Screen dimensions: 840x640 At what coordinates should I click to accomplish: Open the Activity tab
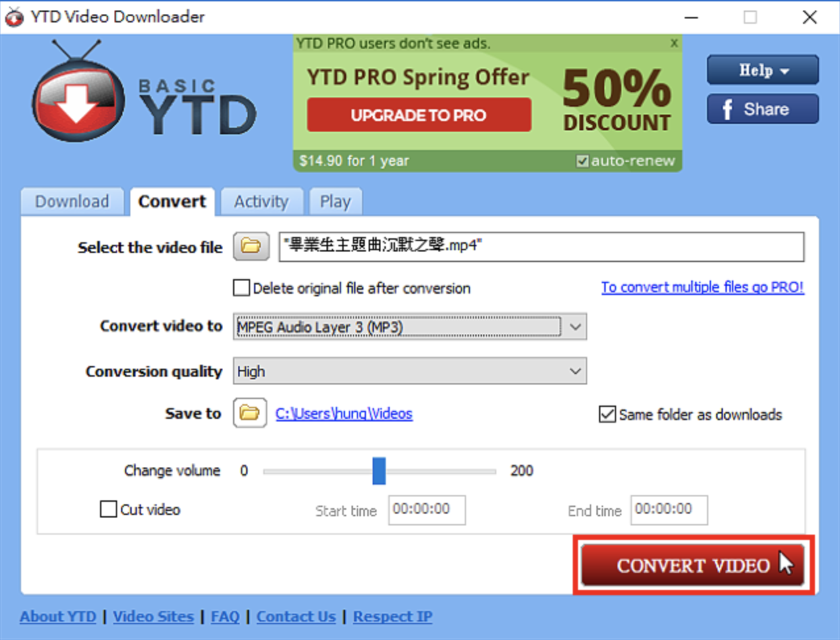[261, 201]
